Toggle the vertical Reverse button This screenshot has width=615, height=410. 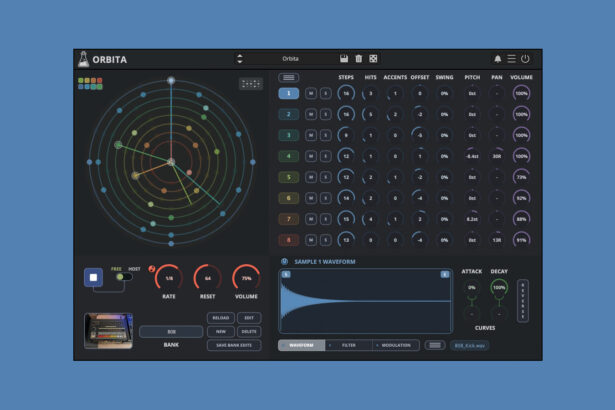coord(522,301)
